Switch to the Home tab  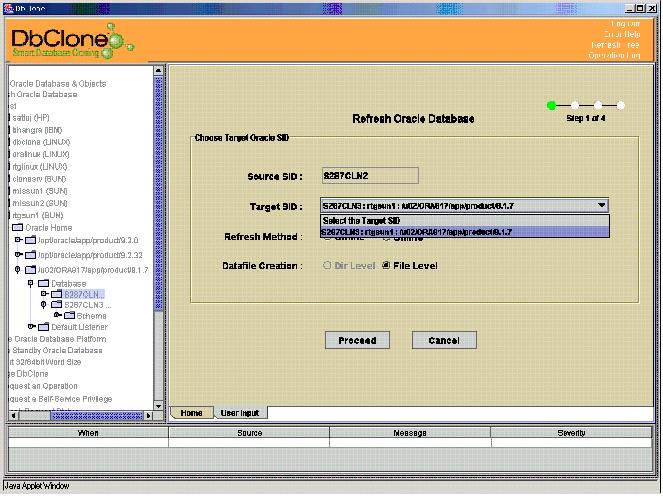click(x=191, y=413)
